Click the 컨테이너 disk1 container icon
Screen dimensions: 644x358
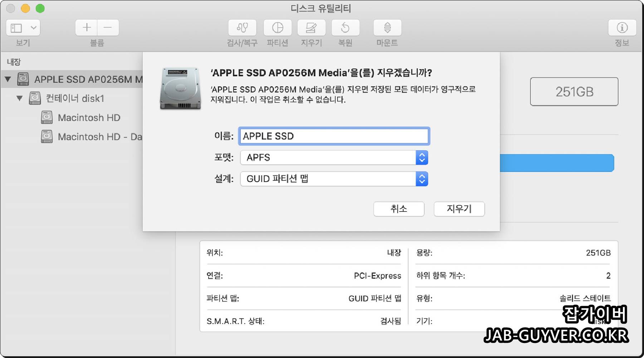coord(35,98)
